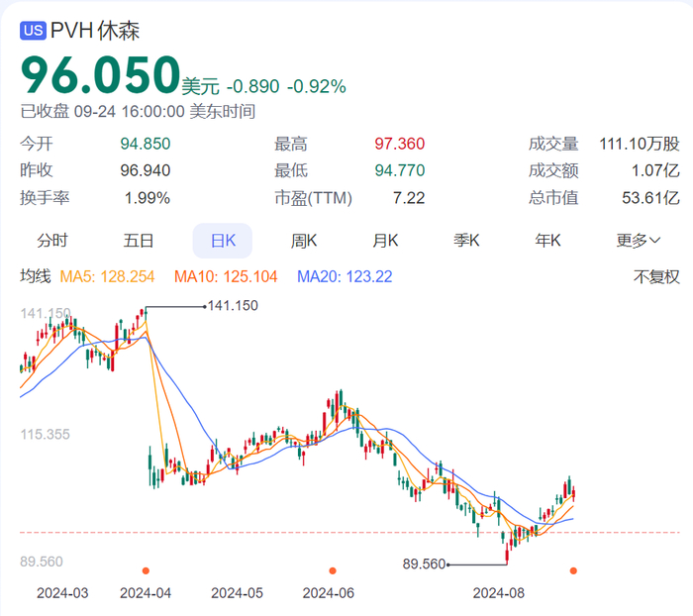This screenshot has height=616, width=693.
Task: Click the 96.050 current price
Action: pos(100,74)
